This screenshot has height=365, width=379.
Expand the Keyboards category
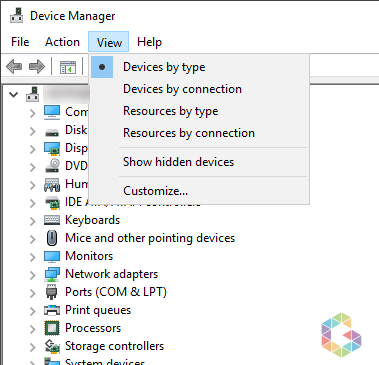32,221
